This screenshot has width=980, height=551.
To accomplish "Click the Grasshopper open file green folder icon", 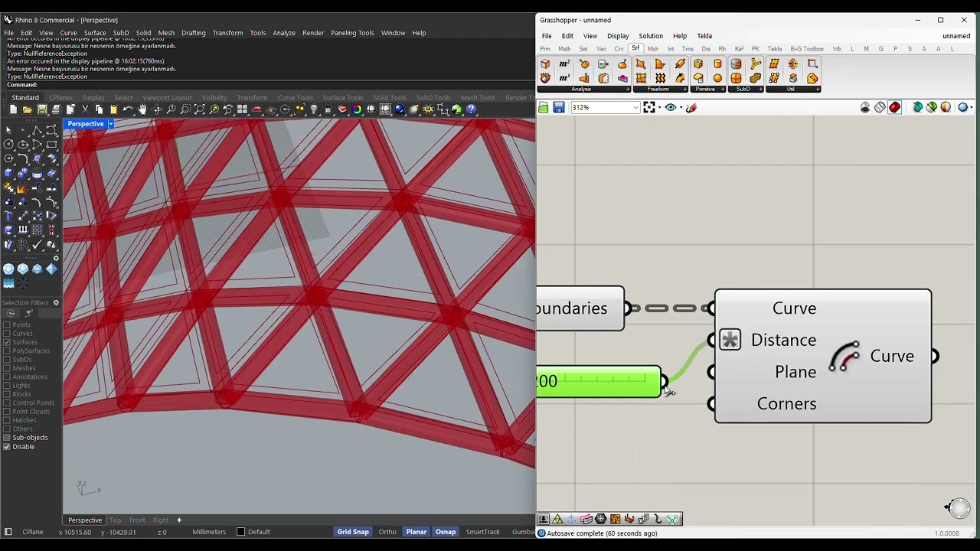I will click(x=544, y=108).
